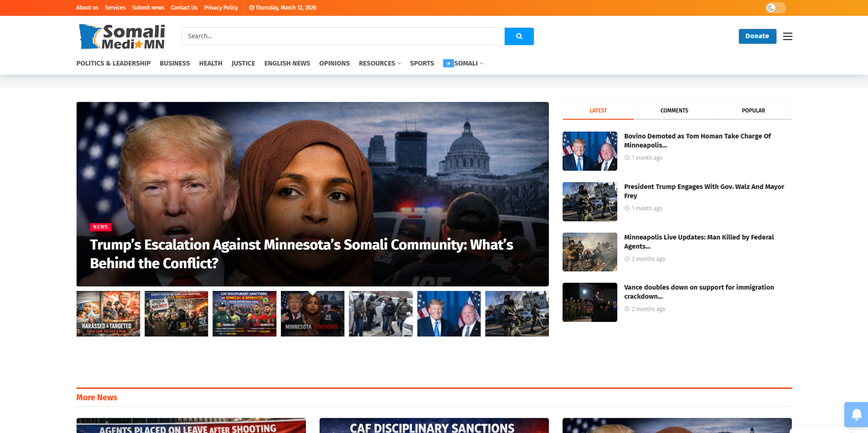Select Agents Placed on Leave slider thumbnail
868x433 pixels.
[x=176, y=314]
